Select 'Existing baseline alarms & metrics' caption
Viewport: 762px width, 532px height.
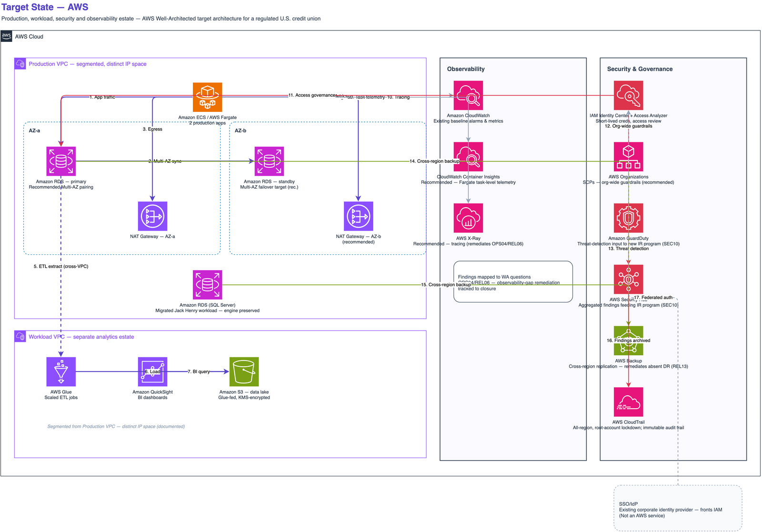[x=468, y=121]
